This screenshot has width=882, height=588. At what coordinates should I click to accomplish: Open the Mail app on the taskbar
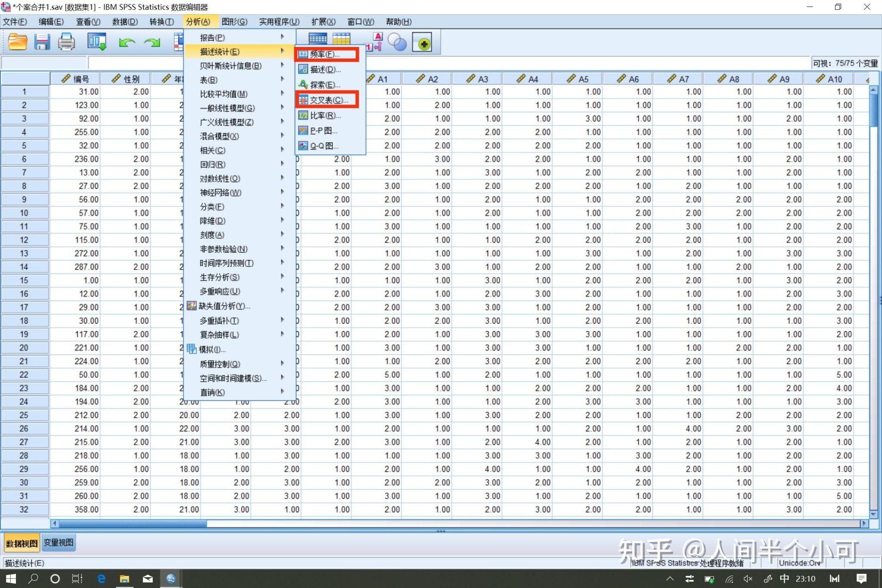[x=148, y=579]
